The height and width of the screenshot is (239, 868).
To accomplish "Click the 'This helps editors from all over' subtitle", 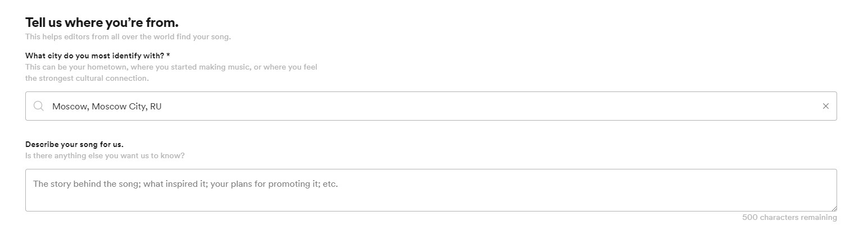I will (x=128, y=37).
